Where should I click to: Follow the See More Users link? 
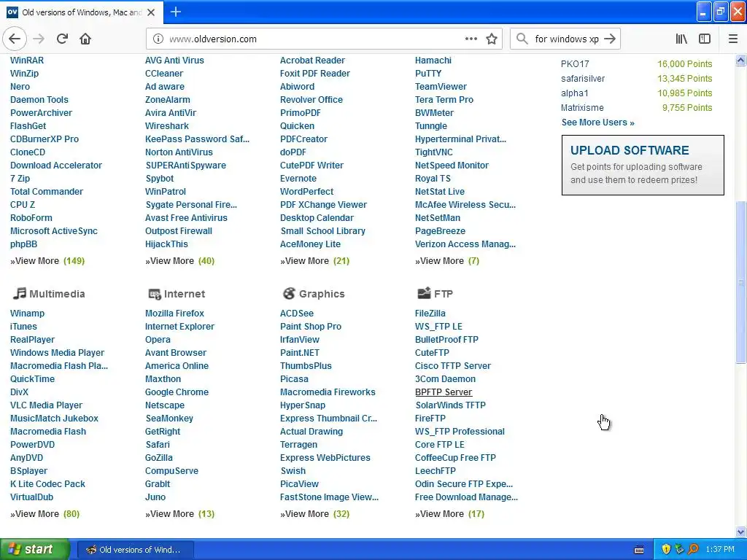point(597,122)
